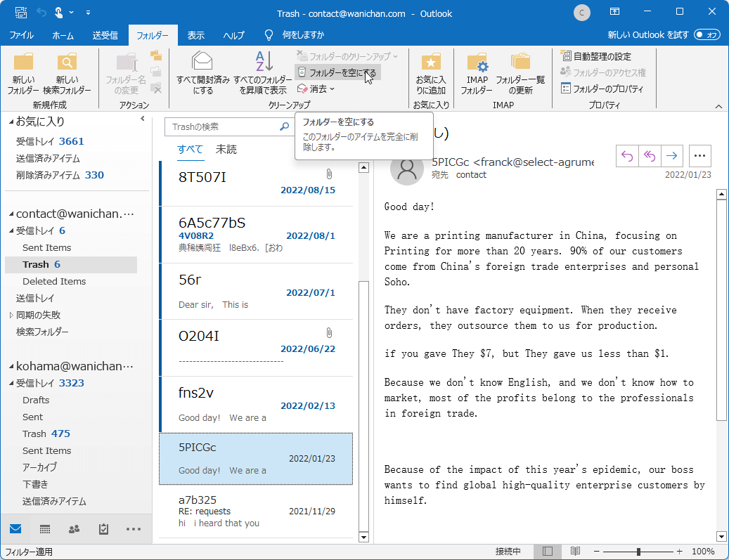
Task: Open ribbon display options button
Action: coord(614,12)
